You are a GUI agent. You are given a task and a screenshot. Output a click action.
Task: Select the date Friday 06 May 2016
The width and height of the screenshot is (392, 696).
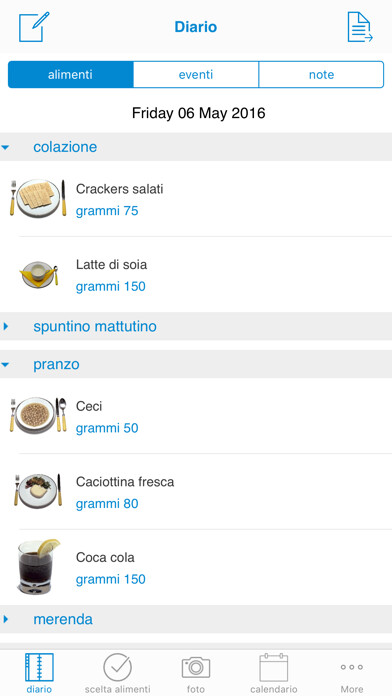(x=198, y=113)
